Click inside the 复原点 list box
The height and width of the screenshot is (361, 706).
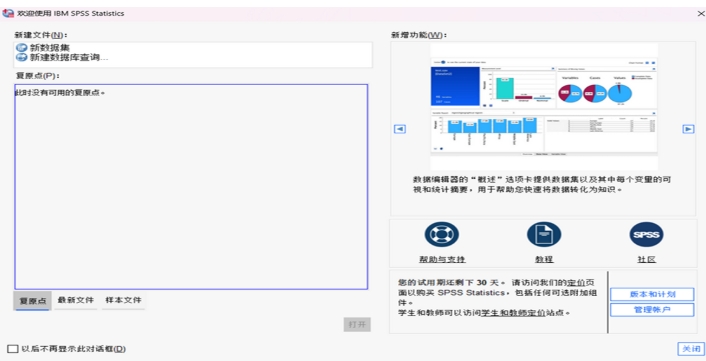coord(191,187)
